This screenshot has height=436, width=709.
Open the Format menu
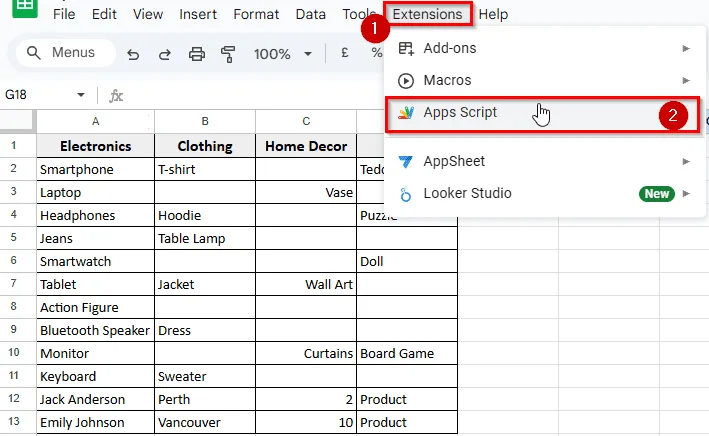click(x=256, y=14)
